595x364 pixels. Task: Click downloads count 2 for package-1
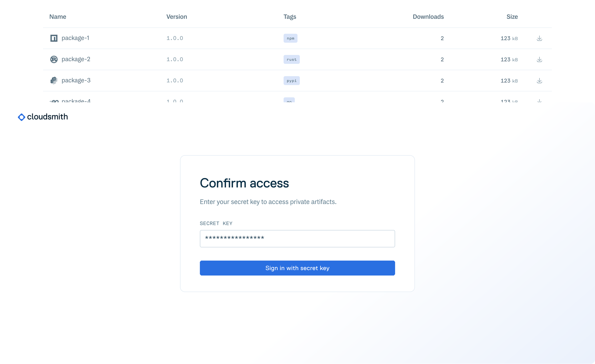pyautogui.click(x=442, y=38)
